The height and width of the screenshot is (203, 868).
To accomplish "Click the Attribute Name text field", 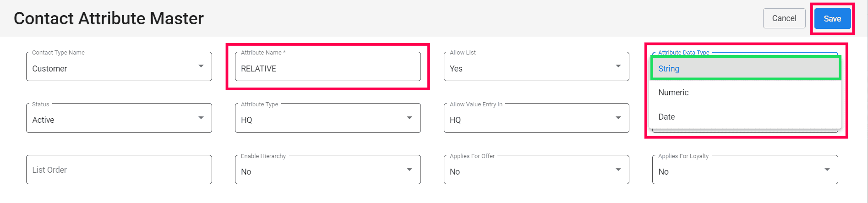I will point(328,68).
